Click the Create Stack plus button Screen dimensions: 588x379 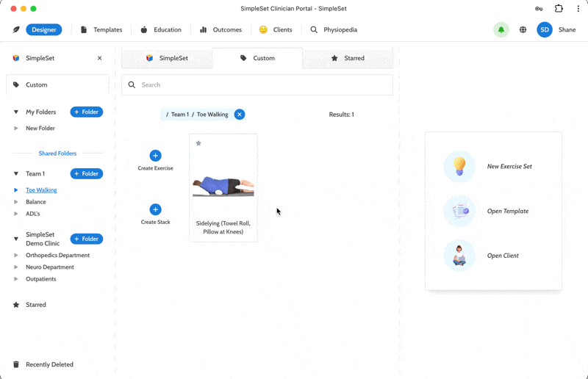tap(155, 209)
